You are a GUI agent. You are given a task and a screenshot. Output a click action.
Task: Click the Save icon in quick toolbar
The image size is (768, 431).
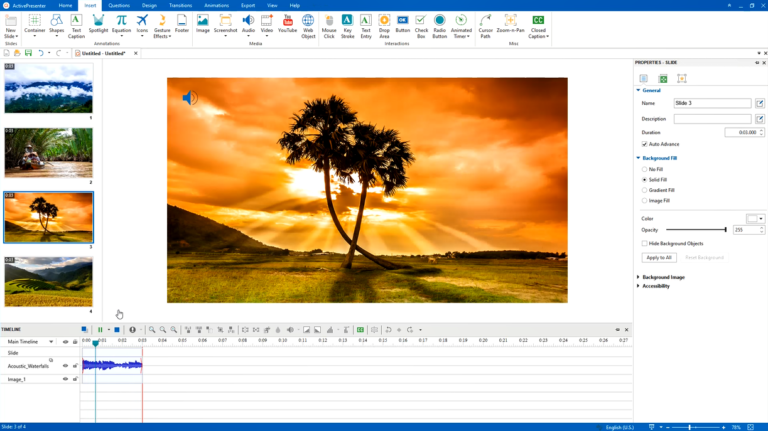(x=28, y=53)
